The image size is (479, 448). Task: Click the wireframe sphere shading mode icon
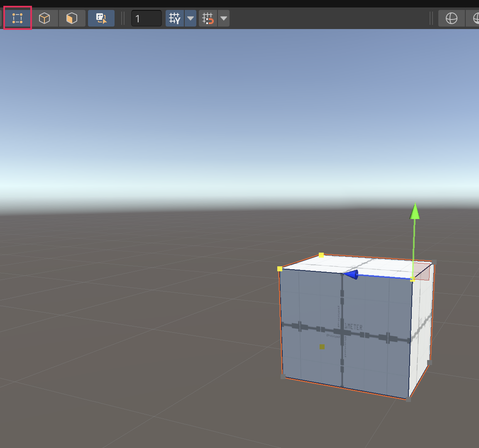451,18
